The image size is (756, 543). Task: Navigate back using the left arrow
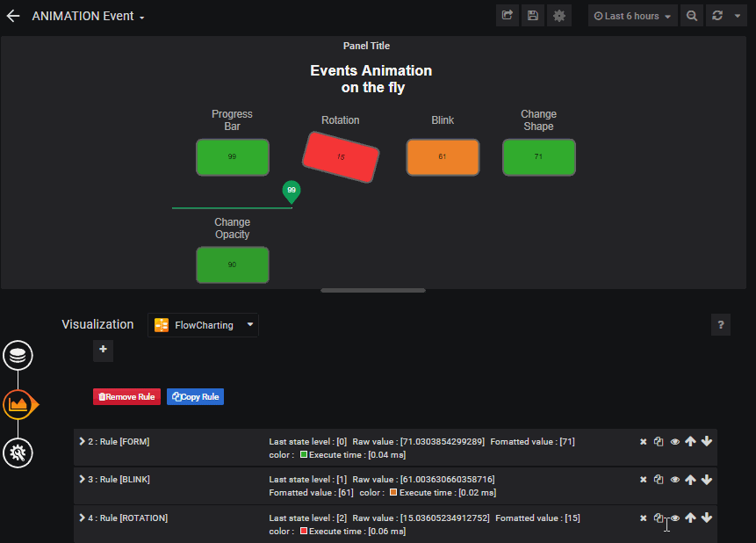coord(12,15)
